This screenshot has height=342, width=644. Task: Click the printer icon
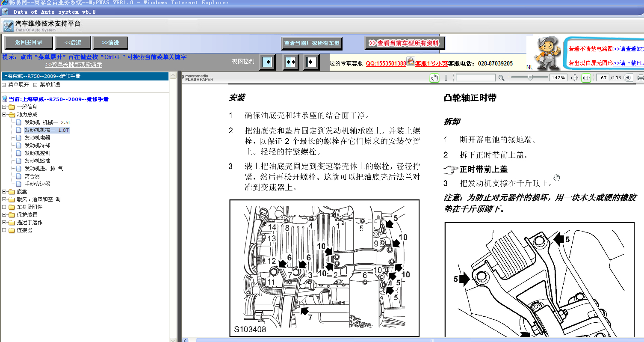[x=640, y=78]
